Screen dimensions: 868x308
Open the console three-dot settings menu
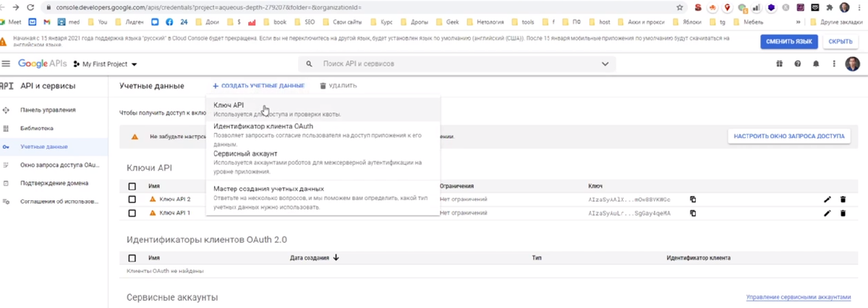click(x=833, y=64)
